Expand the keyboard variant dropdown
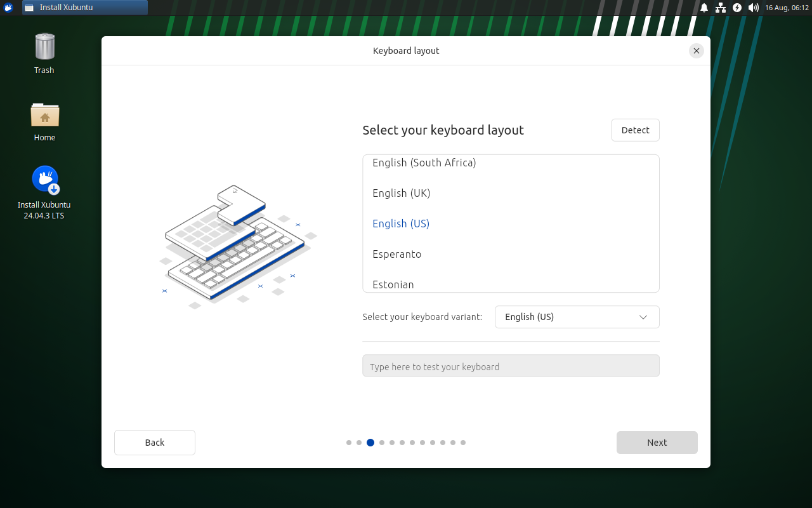Screen dimensions: 812x508 pos(577,317)
